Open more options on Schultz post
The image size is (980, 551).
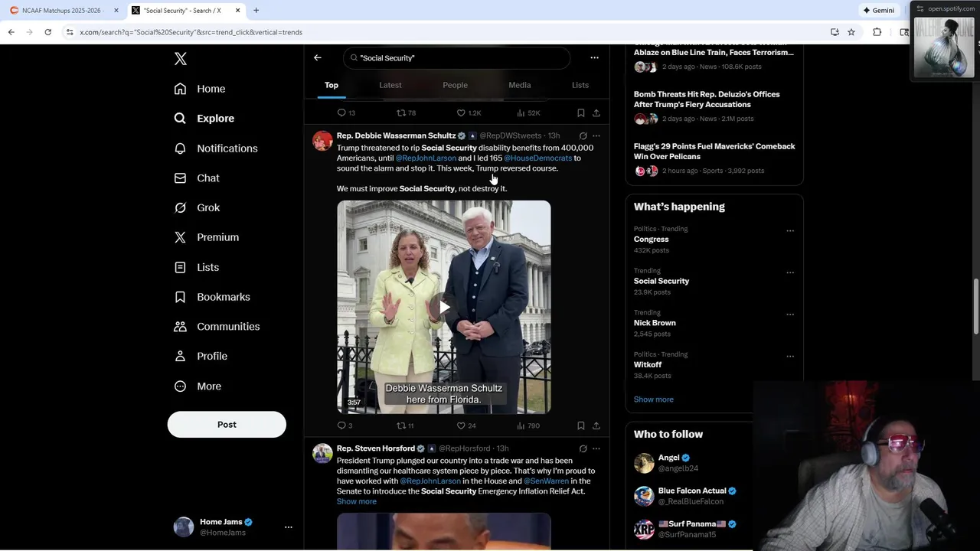pos(596,135)
